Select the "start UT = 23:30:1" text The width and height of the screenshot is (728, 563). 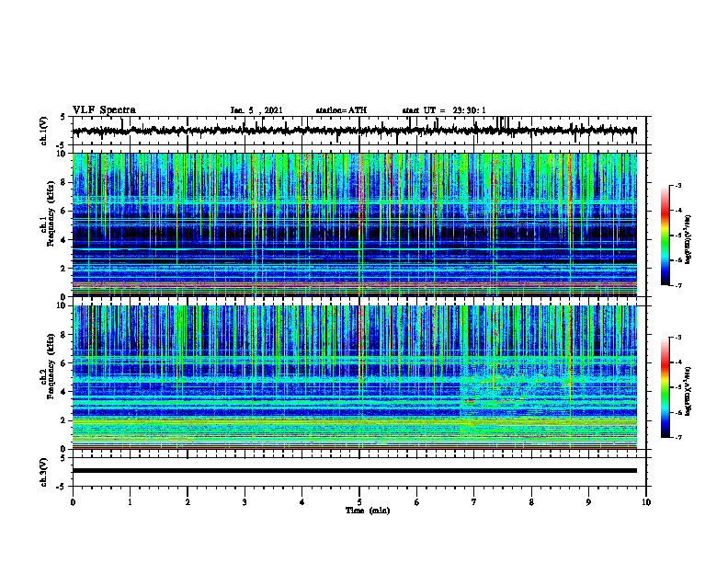click(444, 110)
